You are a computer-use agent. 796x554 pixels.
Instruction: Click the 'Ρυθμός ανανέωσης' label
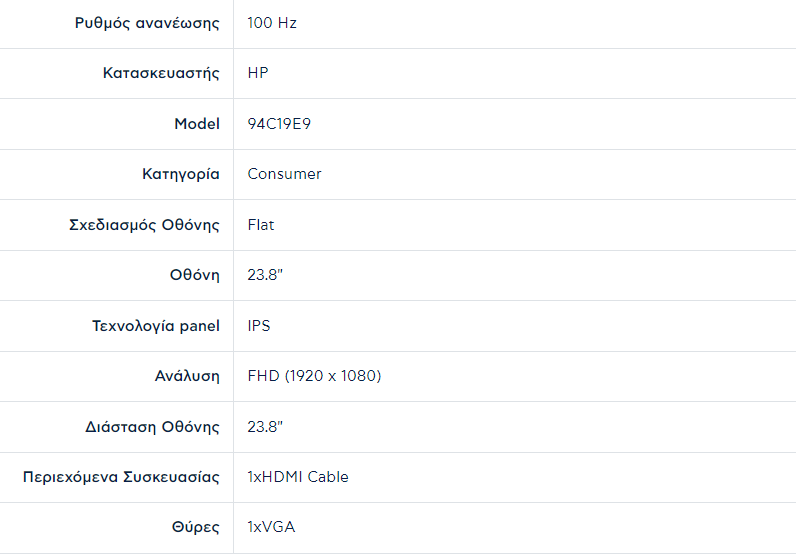[147, 23]
